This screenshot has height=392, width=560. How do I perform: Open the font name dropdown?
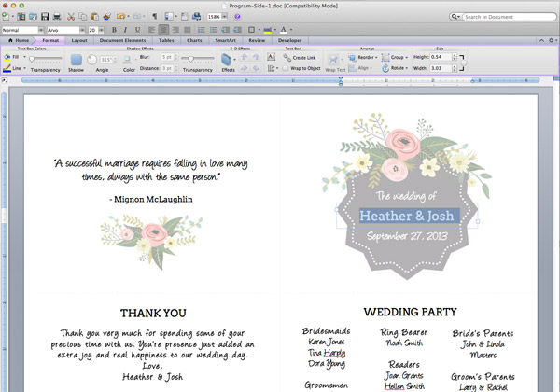(82, 30)
